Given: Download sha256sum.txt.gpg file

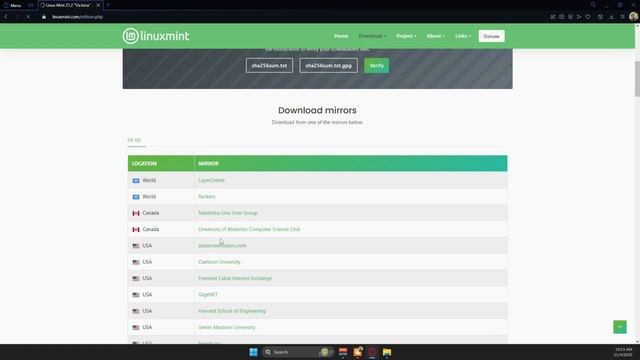Looking at the screenshot, I should pyautogui.click(x=329, y=65).
